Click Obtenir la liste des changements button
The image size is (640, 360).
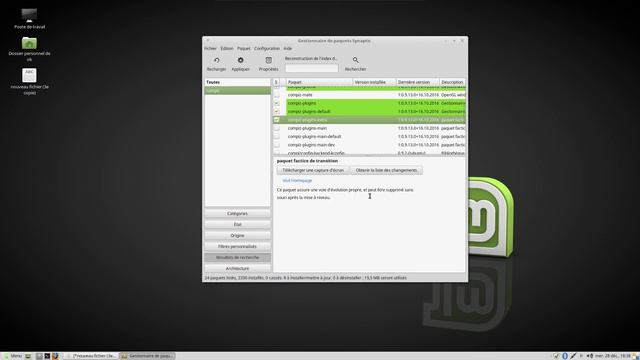386,170
